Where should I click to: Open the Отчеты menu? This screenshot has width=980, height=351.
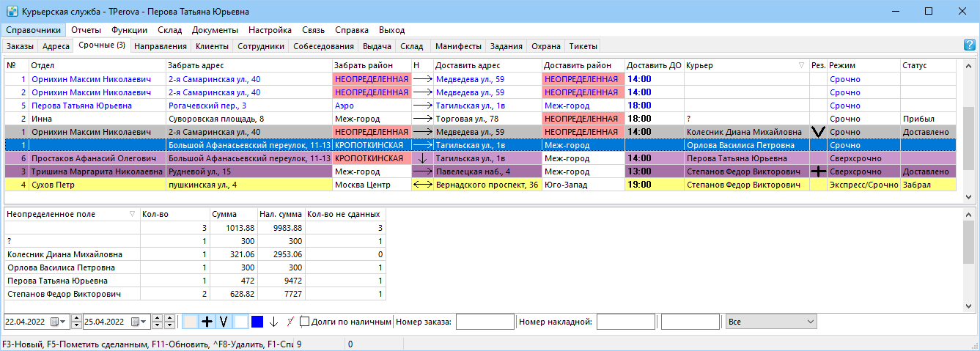[86, 30]
